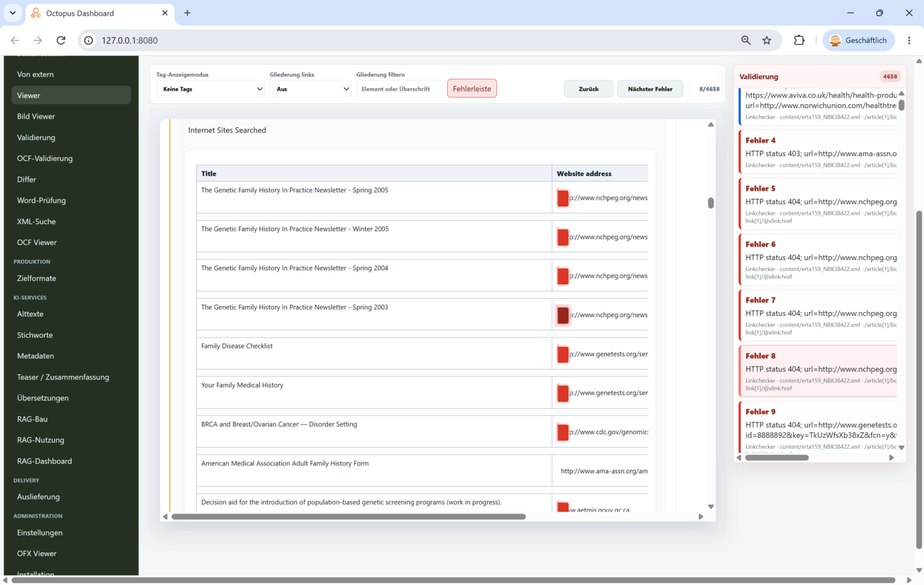Click the browser address bar URL
This screenshot has width=924, height=585.
tap(129, 41)
